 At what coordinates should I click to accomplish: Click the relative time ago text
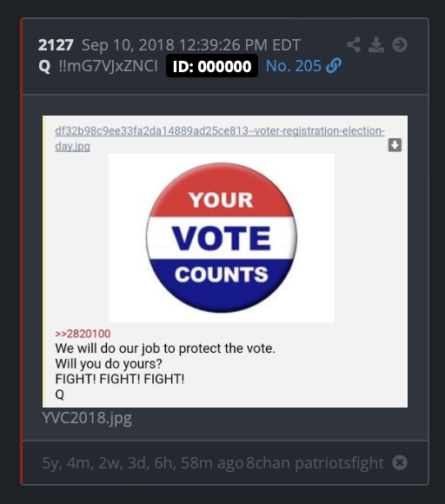pos(143,463)
